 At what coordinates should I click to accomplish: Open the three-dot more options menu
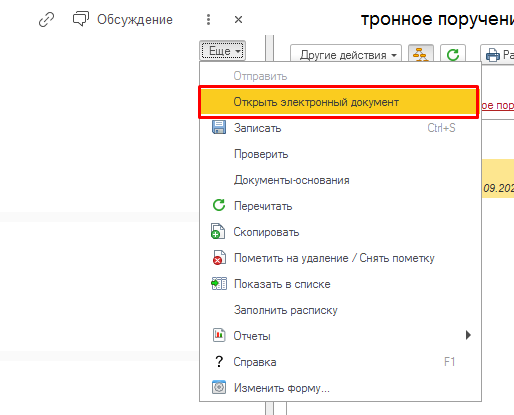208,20
